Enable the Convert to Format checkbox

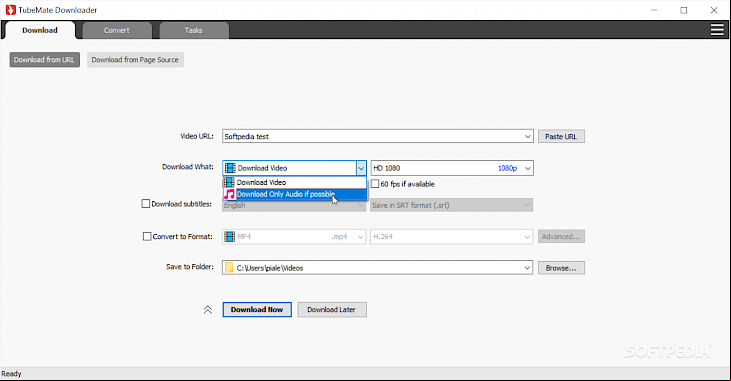pyautogui.click(x=147, y=236)
